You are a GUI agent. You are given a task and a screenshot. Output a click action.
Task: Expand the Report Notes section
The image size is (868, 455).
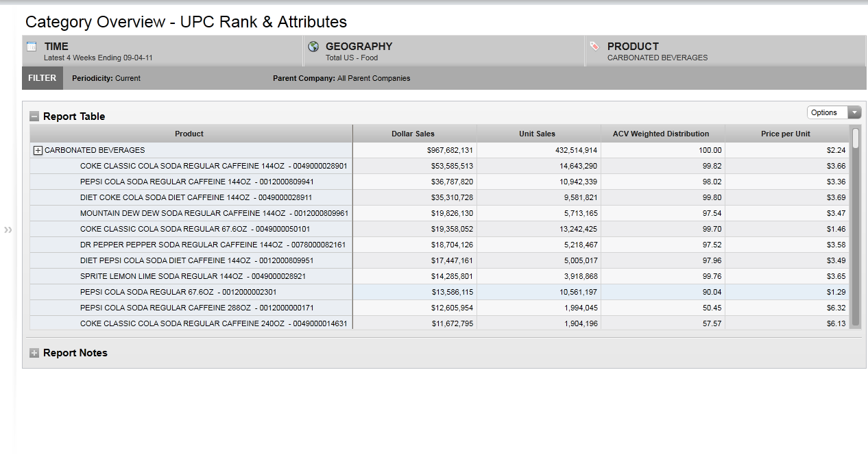[x=34, y=353]
